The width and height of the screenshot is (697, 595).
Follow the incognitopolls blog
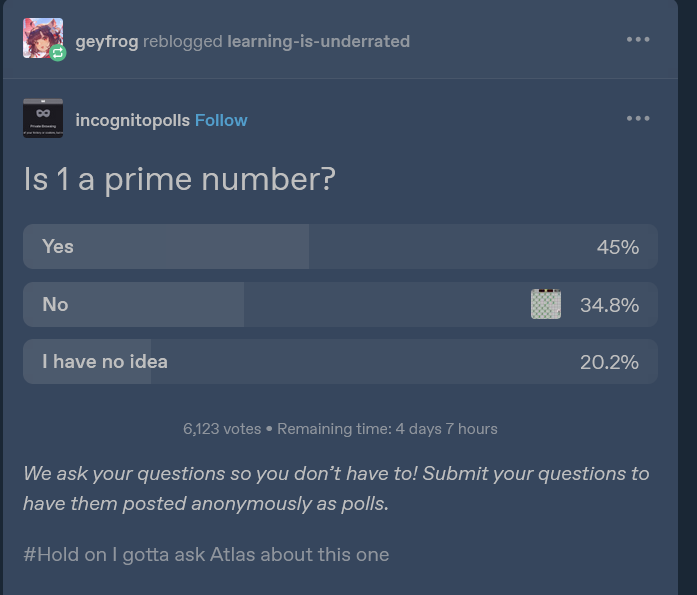(x=221, y=120)
